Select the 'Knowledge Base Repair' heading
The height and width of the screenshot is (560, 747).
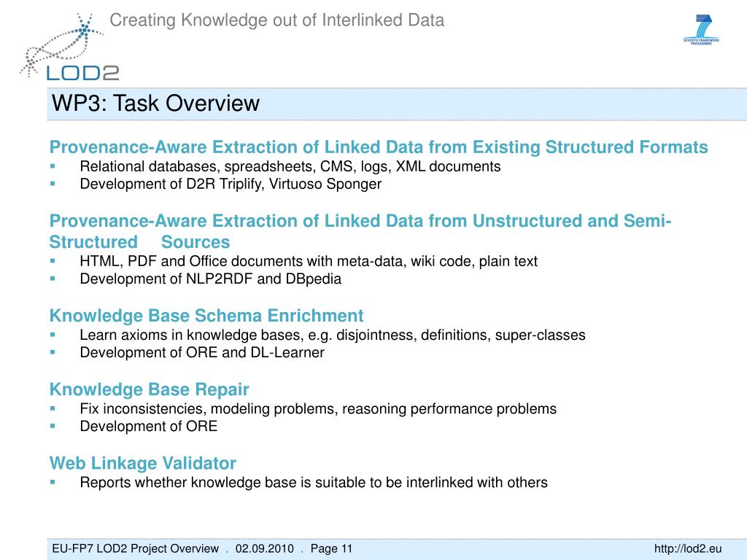tap(149, 389)
